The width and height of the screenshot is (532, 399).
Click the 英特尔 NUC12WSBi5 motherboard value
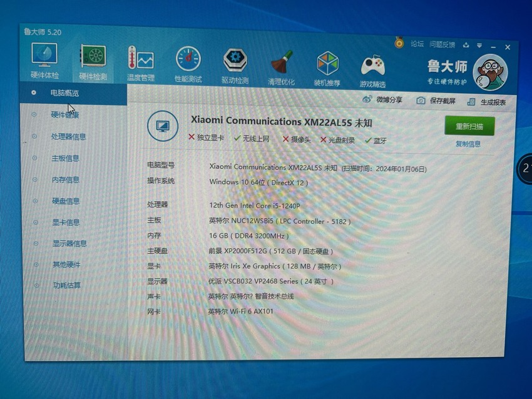click(280, 221)
